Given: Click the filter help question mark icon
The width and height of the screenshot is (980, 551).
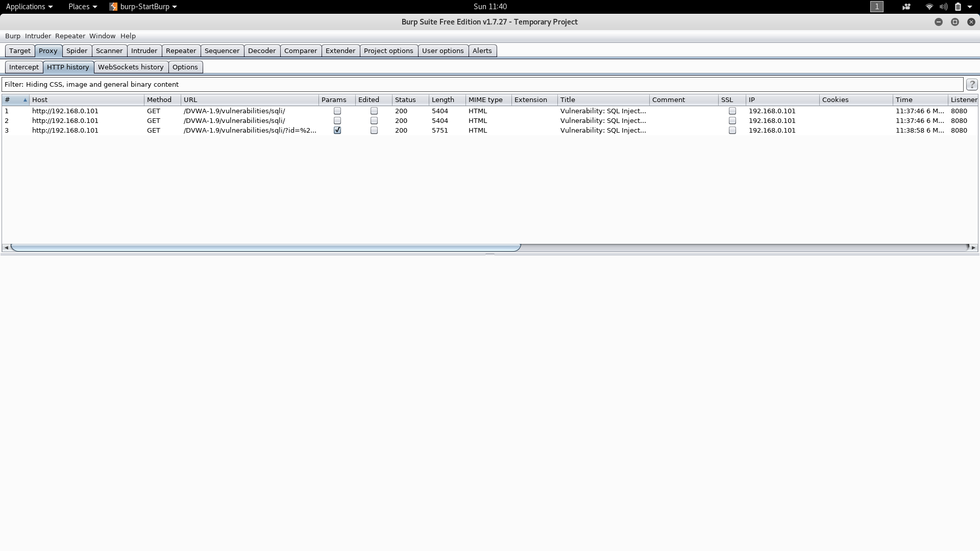Looking at the screenshot, I should coord(972,85).
